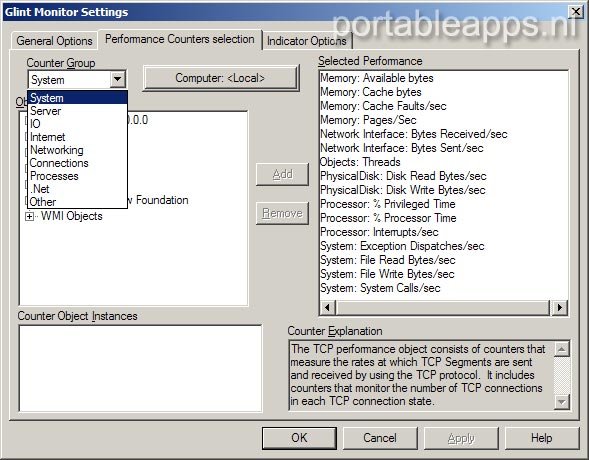589x460 pixels.
Task: Click down arrow of Counter Explanation scrollbar
Action: click(562, 402)
